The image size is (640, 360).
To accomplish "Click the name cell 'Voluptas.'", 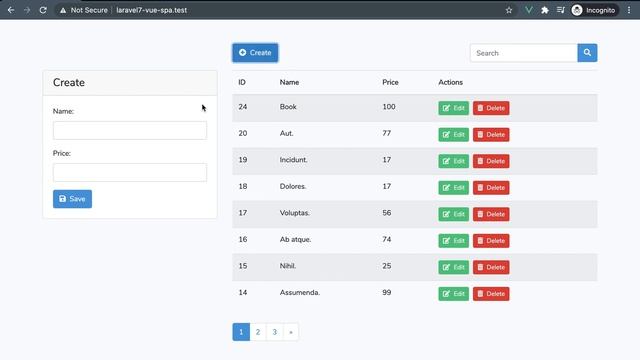I will (x=295, y=213).
